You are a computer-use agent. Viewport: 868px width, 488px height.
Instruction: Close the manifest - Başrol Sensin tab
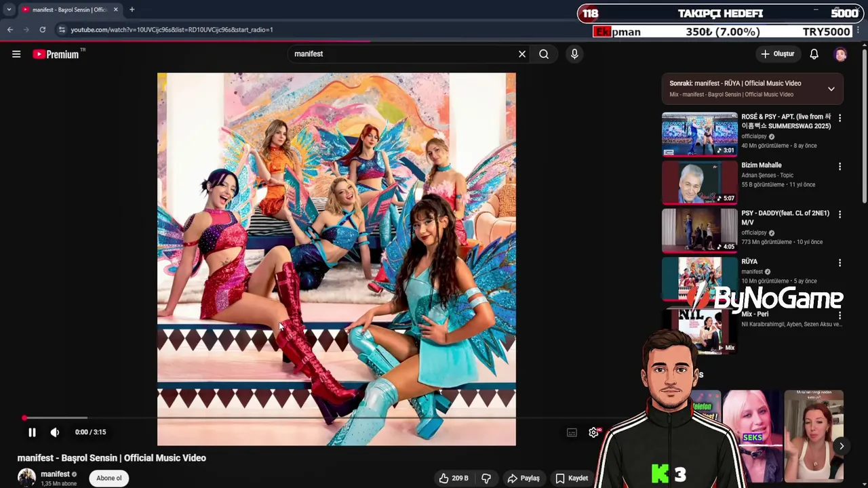tap(115, 9)
